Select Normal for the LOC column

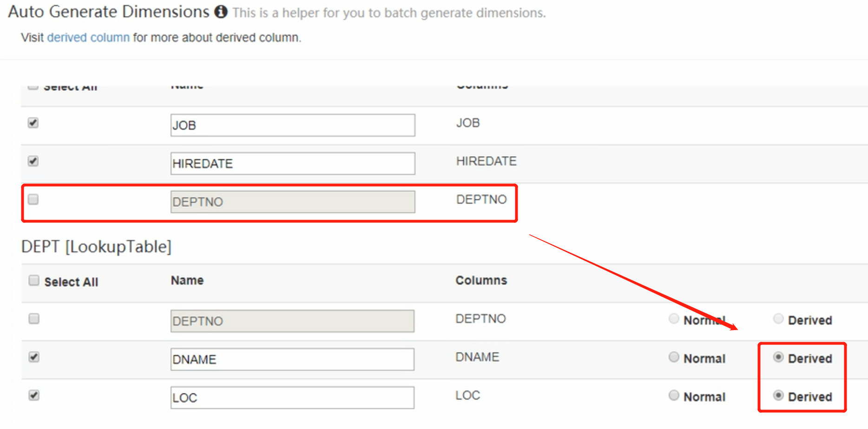click(x=674, y=396)
